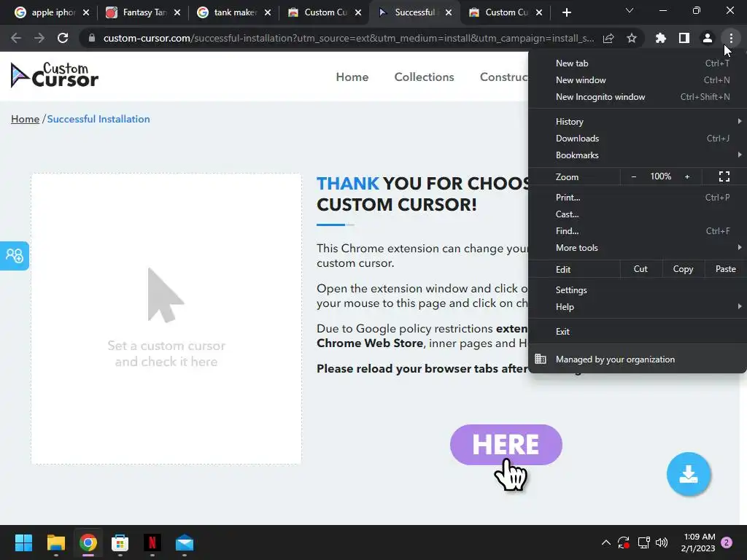Open the Chrome profile icon
This screenshot has height=560, width=747.
708,38
